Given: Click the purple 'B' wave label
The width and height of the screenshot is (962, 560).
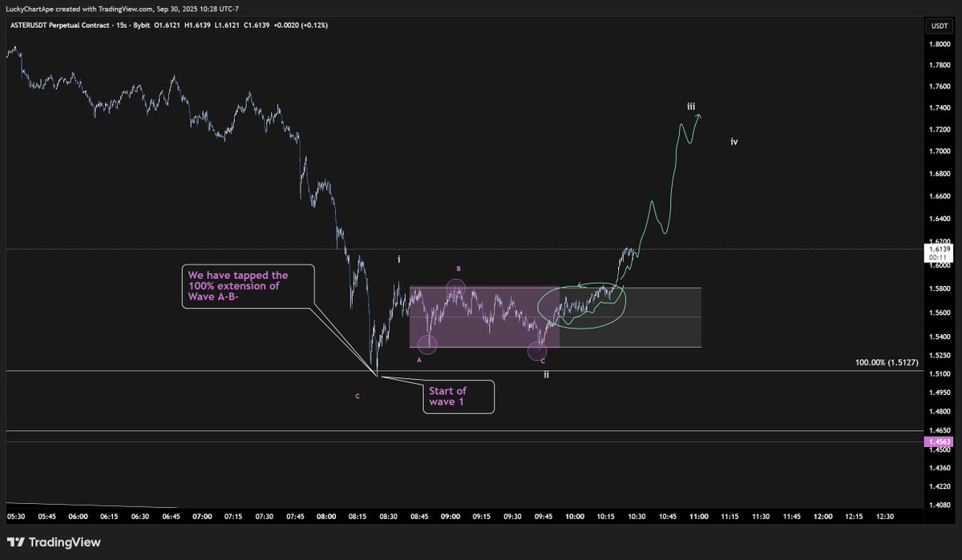Looking at the screenshot, I should [459, 268].
